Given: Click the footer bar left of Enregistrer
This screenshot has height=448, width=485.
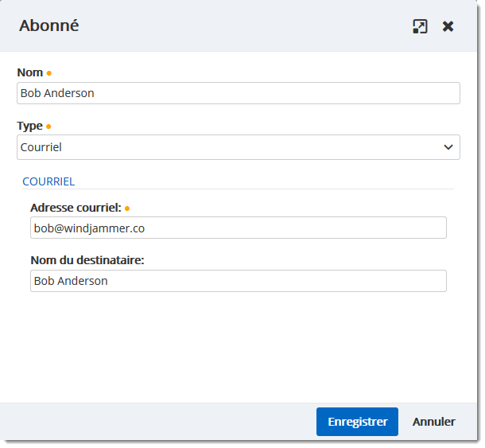Looking at the screenshot, I should tap(159, 422).
